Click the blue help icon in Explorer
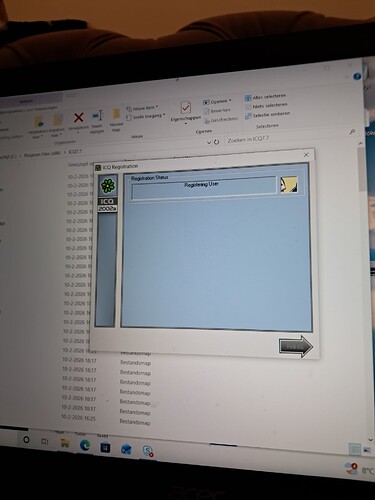375x500 pixels. pyautogui.click(x=357, y=76)
